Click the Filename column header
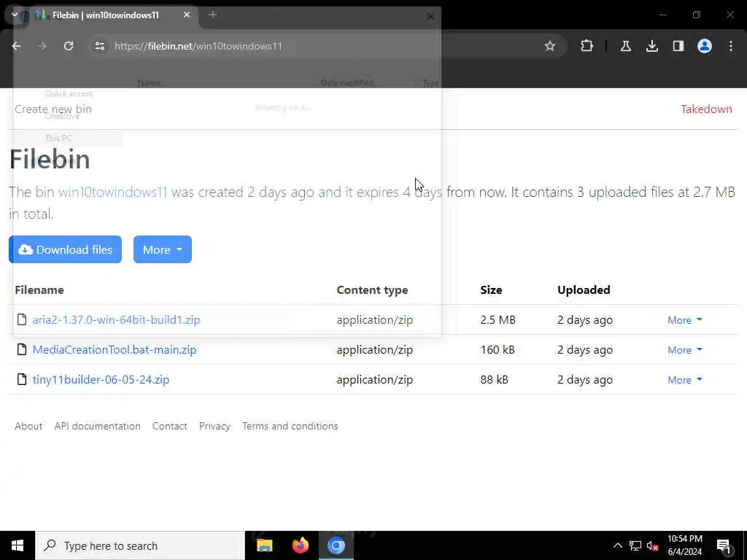 [39, 290]
